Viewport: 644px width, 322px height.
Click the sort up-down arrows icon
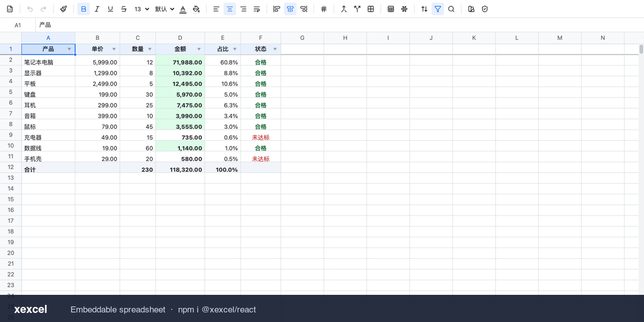point(424,9)
